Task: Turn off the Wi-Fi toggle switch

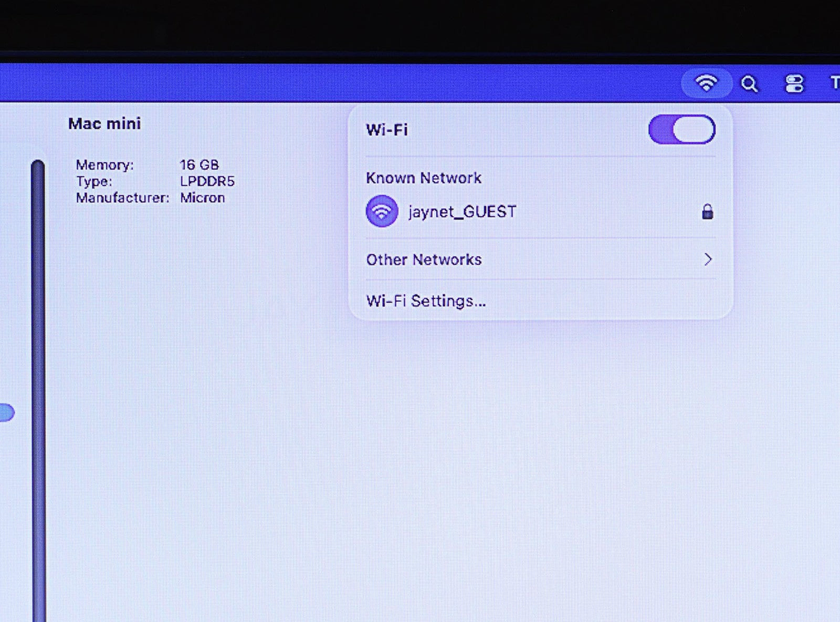Action: (x=681, y=130)
